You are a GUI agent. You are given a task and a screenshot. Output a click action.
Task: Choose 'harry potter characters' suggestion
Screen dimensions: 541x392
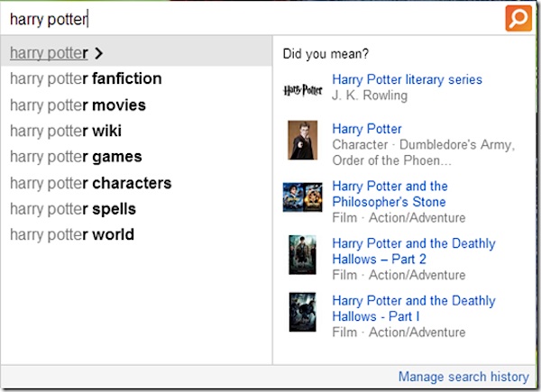click(x=91, y=183)
